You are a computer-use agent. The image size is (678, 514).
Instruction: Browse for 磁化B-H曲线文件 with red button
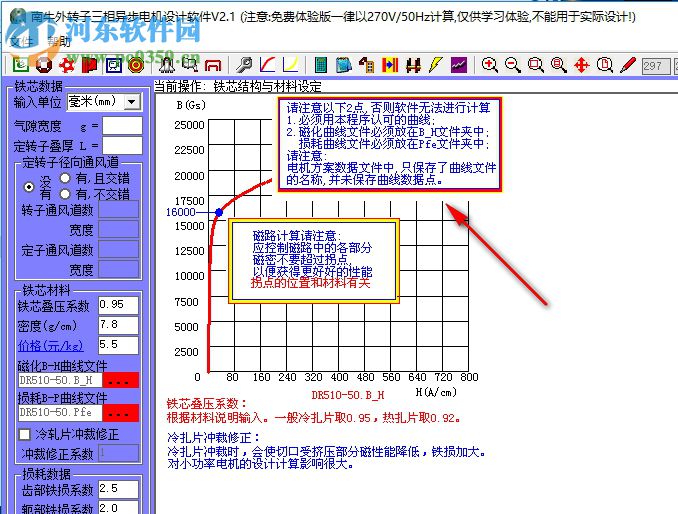click(x=121, y=380)
